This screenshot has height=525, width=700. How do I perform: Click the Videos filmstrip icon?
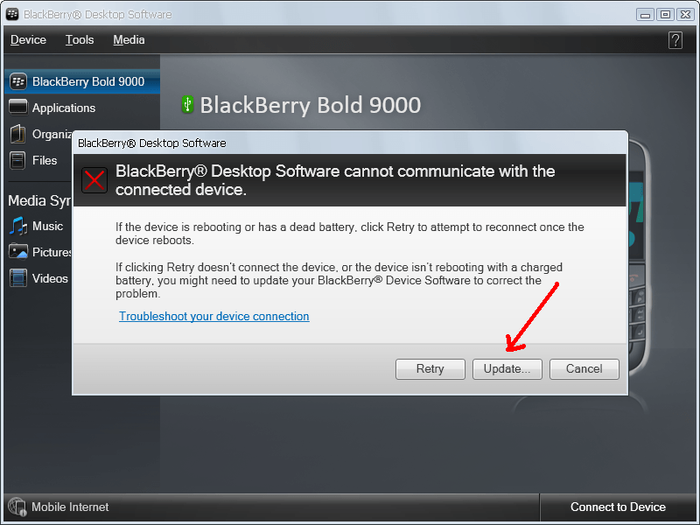(x=18, y=278)
